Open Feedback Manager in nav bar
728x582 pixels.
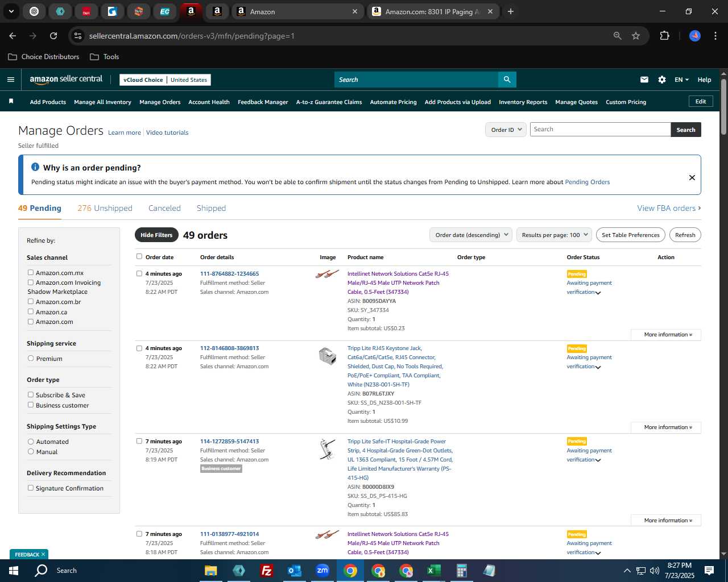click(x=263, y=102)
